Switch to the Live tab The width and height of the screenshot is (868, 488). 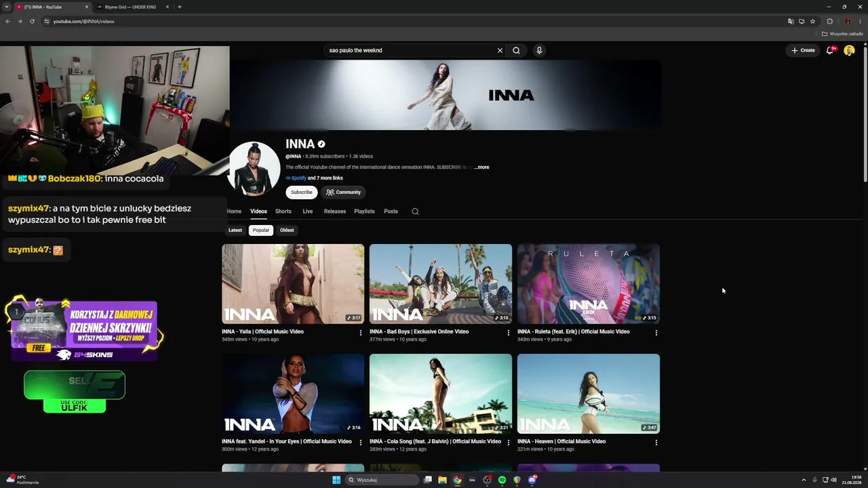pos(308,211)
